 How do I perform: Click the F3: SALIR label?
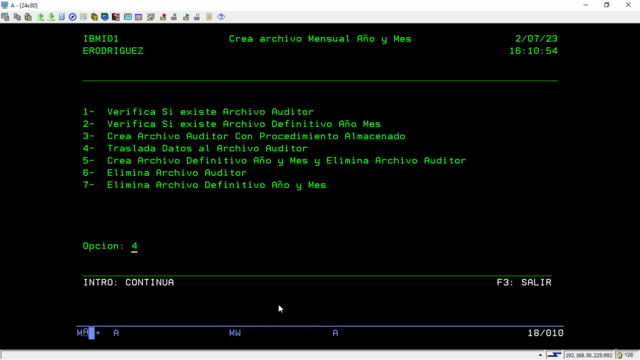coord(524,282)
